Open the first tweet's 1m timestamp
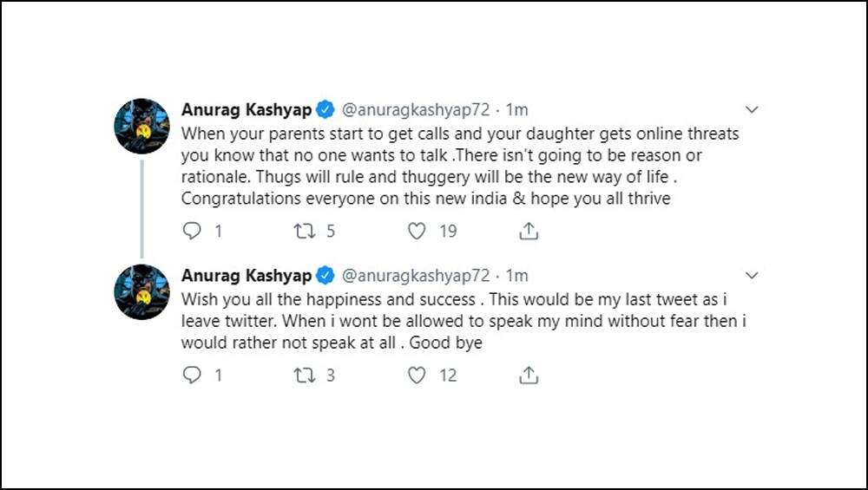868x490 pixels. point(517,109)
